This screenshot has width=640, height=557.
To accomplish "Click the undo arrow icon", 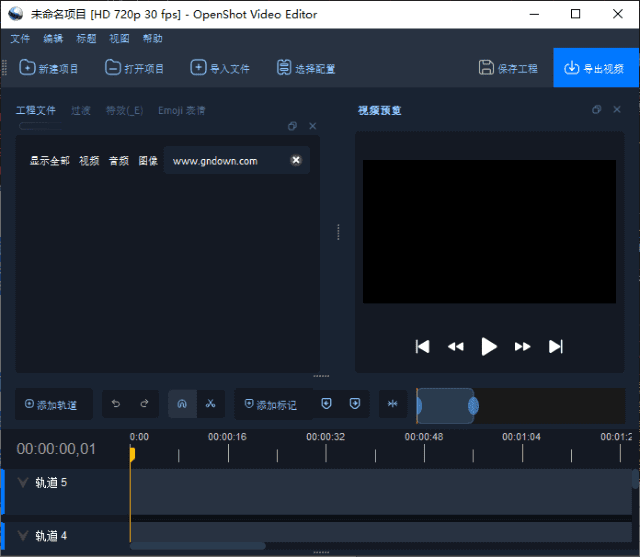I will coord(116,404).
